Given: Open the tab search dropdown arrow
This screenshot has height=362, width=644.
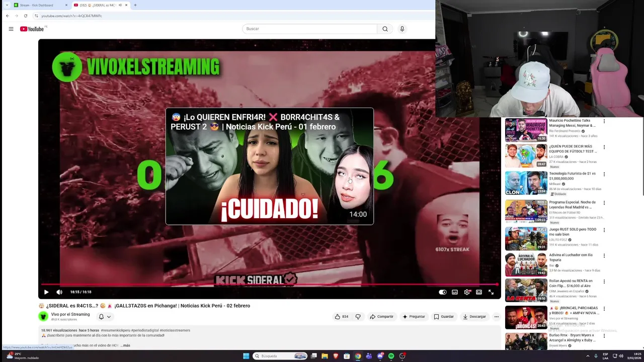Looking at the screenshot, I should [7, 5].
